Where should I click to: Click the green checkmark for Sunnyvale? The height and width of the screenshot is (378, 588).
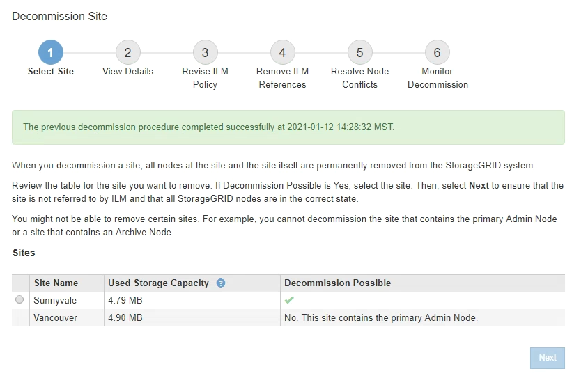[289, 300]
